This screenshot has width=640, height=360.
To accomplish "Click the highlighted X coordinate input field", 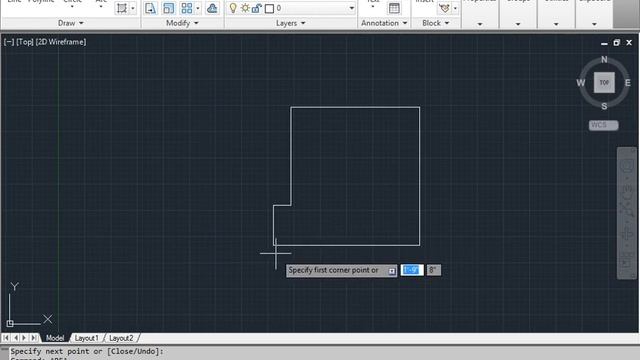I will tap(412, 270).
